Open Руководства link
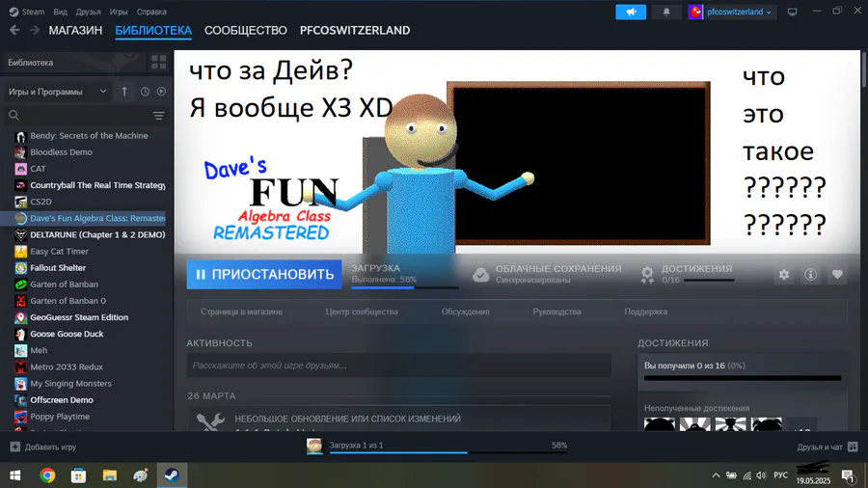The width and height of the screenshot is (868, 488). pyautogui.click(x=556, y=312)
